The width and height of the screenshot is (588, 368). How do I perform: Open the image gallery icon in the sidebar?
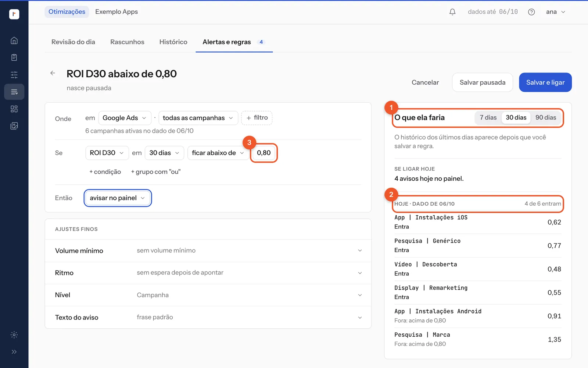pyautogui.click(x=14, y=126)
